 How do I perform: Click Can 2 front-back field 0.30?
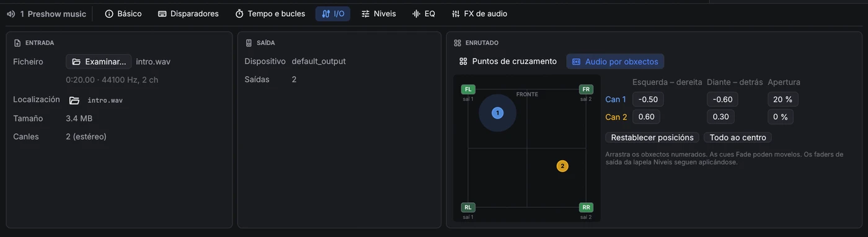point(720,117)
